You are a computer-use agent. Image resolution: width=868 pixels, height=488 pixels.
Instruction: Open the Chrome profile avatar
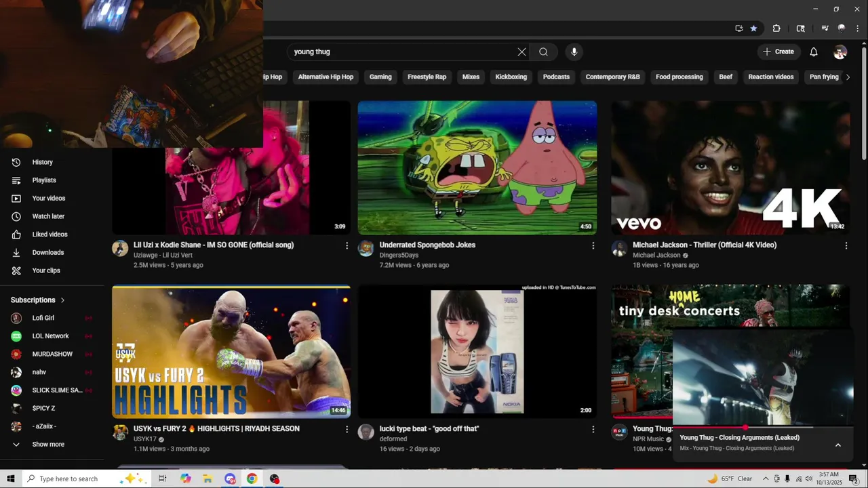point(842,28)
